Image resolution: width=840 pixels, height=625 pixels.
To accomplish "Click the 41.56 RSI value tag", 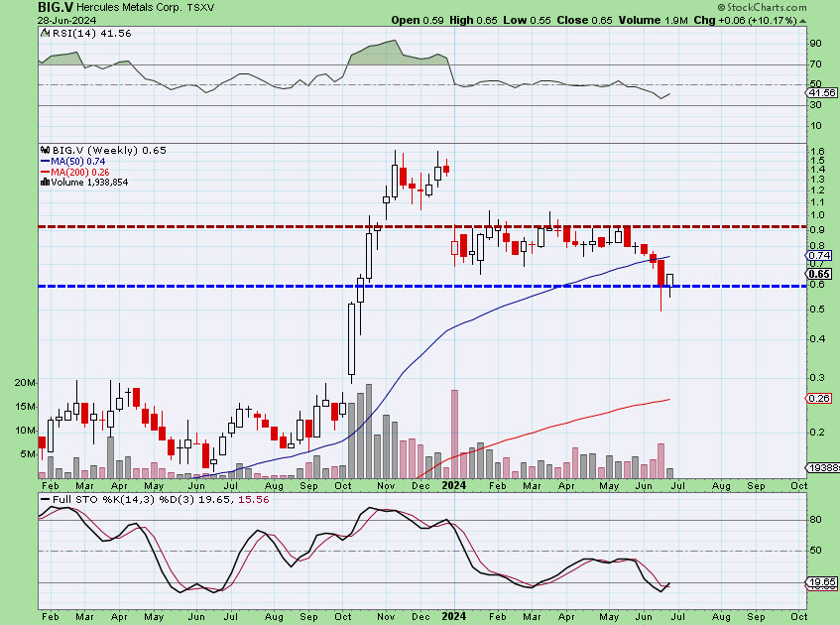I will (x=820, y=92).
